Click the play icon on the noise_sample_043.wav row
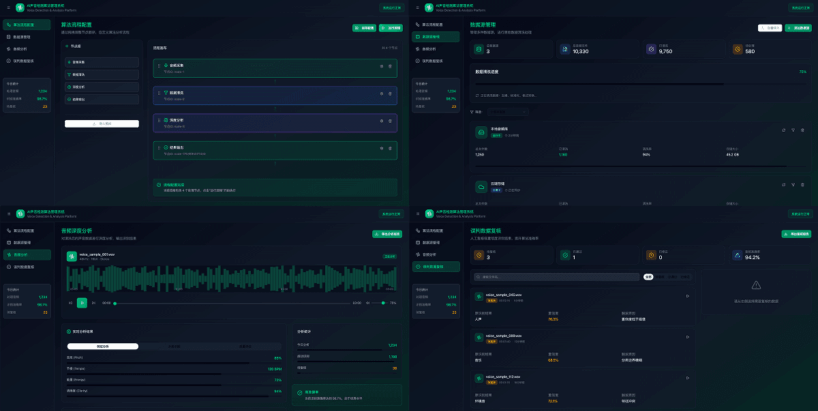Image resolution: width=818 pixels, height=411 pixels. pyautogui.click(x=687, y=296)
